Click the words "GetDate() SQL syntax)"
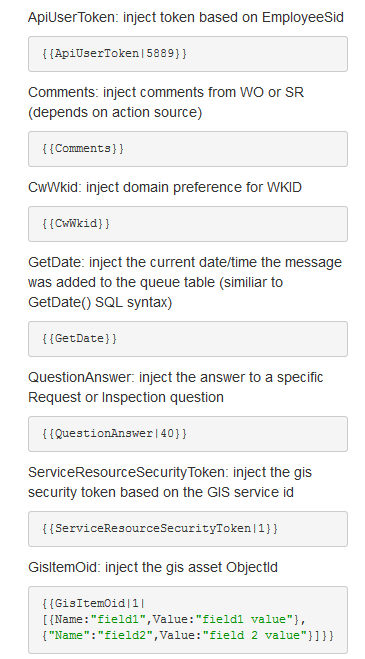This screenshot has height=659, width=365. tap(100, 302)
